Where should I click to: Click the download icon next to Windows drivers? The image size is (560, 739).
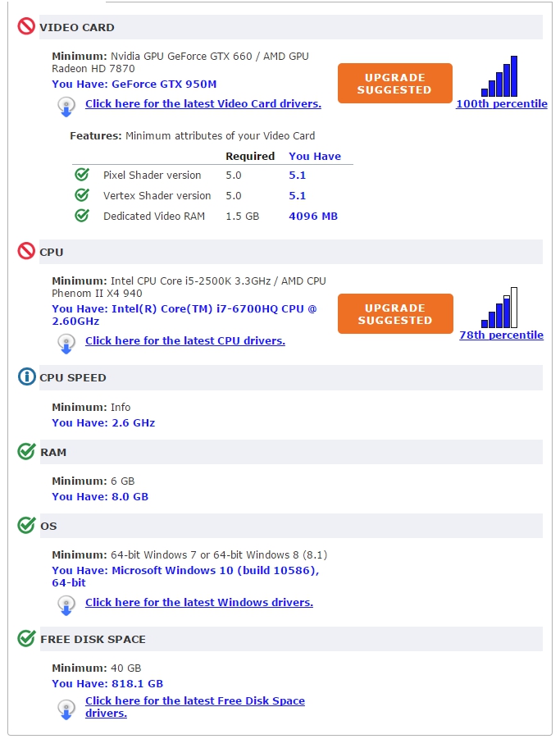click(66, 605)
